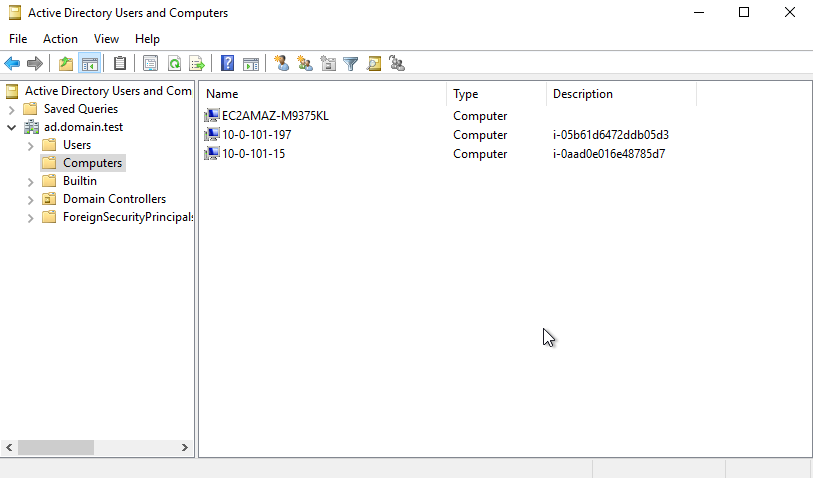Click the Forward arrow toolbar icon
Screen dimensions: 813x478
click(35, 64)
